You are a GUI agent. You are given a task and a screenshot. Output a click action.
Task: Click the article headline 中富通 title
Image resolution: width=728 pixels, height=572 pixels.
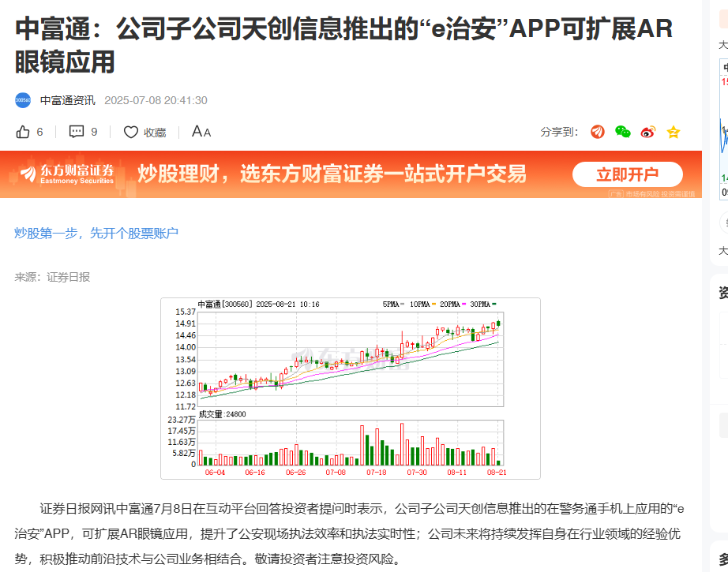pos(343,45)
